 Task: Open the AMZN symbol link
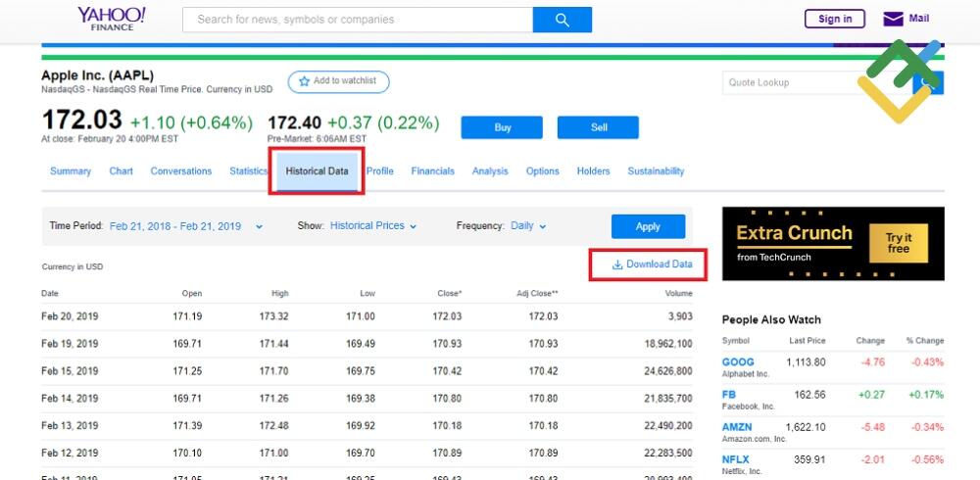(x=737, y=427)
